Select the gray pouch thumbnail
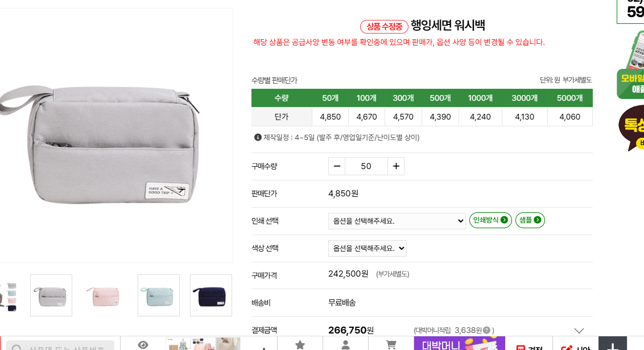Image resolution: width=644 pixels, height=350 pixels. pyautogui.click(x=51, y=295)
